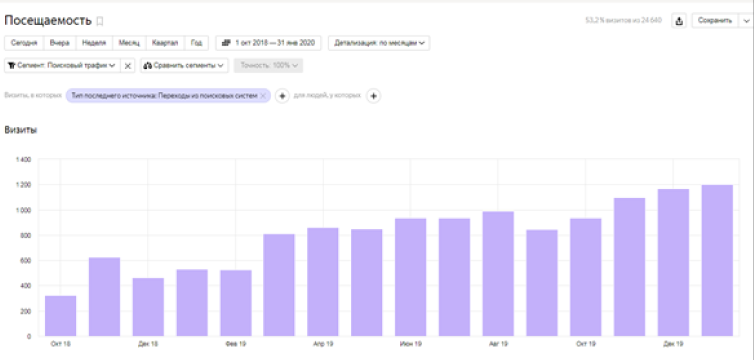
Task: Remove the Поисковый трафик segment with the X
Action: click(x=127, y=66)
